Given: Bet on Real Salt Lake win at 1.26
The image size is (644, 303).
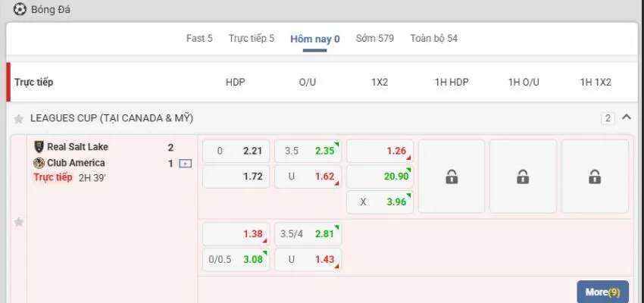Looking at the screenshot, I should point(380,151).
